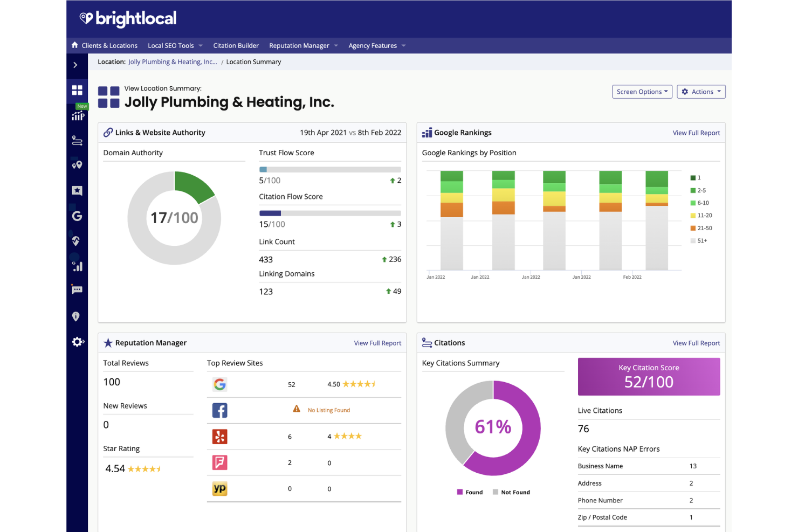Open the Agency Features dropdown menu

coord(377,46)
